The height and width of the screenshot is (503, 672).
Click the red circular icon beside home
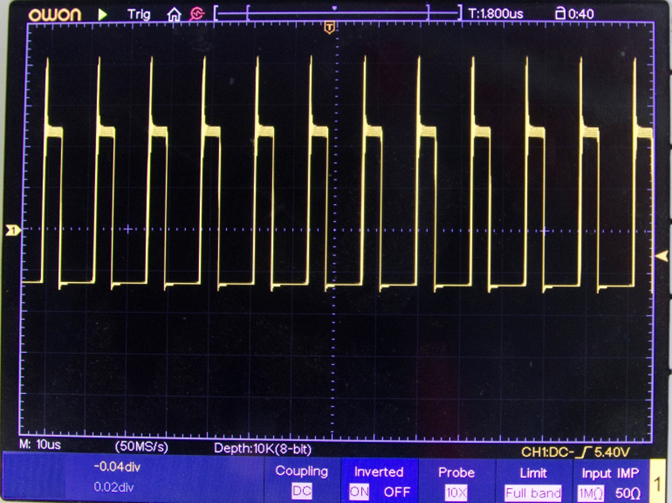point(196,14)
